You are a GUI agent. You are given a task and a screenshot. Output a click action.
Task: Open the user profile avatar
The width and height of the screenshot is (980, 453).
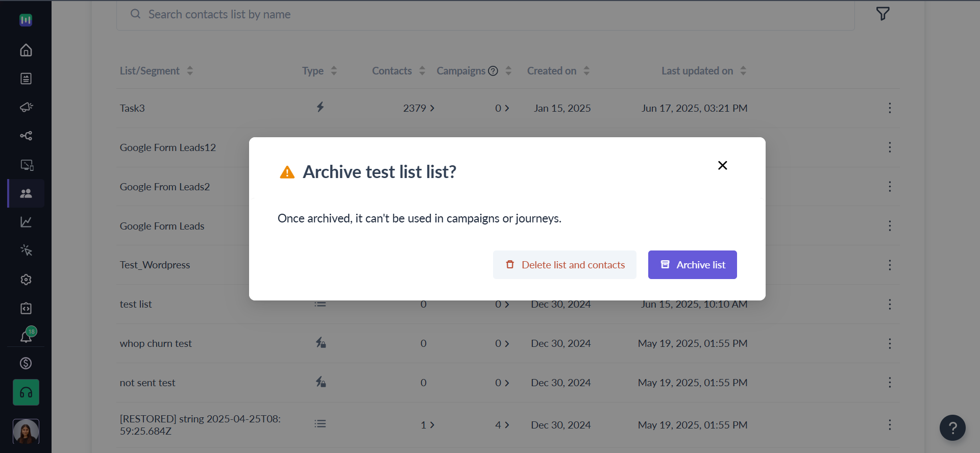tap(26, 432)
